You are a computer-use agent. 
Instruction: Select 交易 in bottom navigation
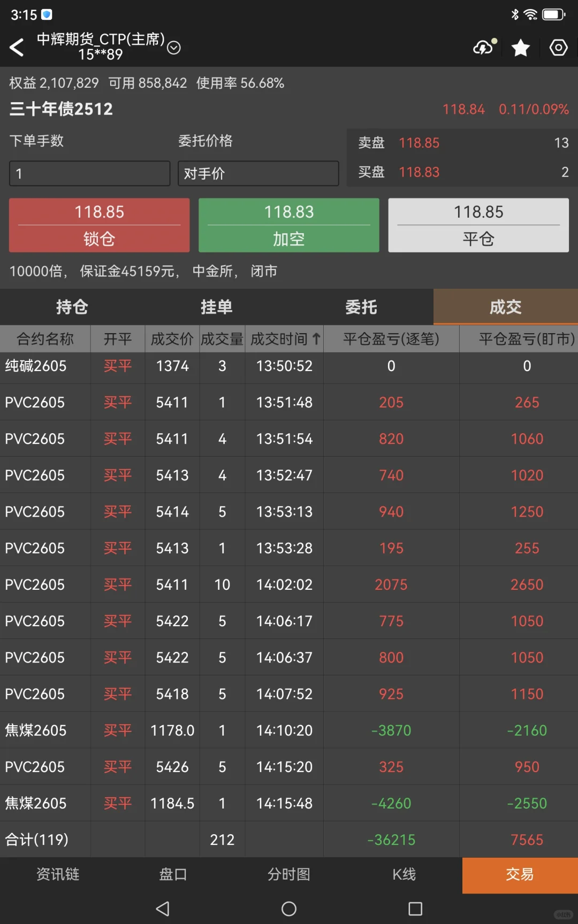tap(520, 874)
